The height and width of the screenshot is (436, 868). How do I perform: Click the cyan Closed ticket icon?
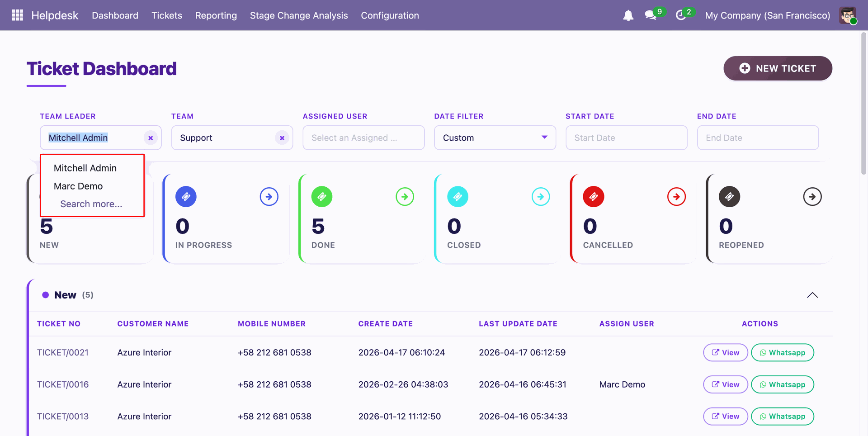point(458,197)
